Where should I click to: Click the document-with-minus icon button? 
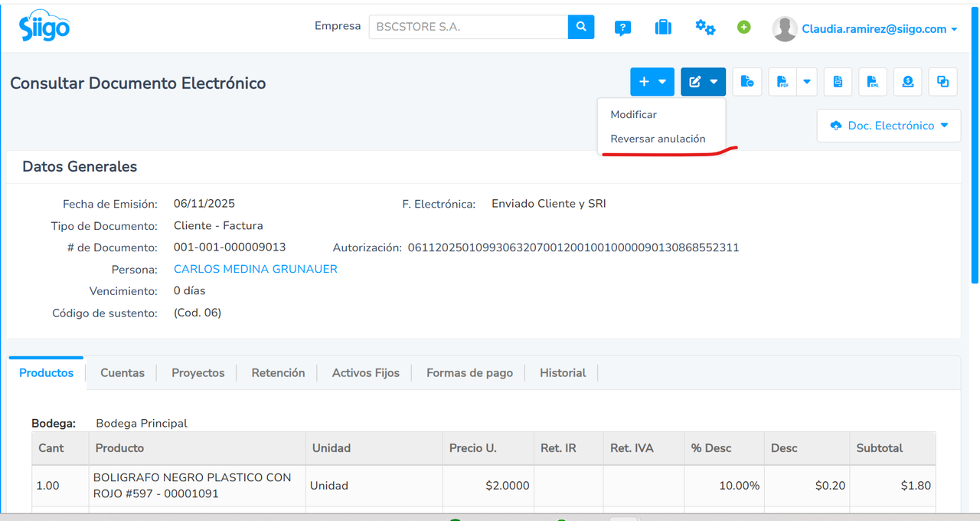click(746, 82)
